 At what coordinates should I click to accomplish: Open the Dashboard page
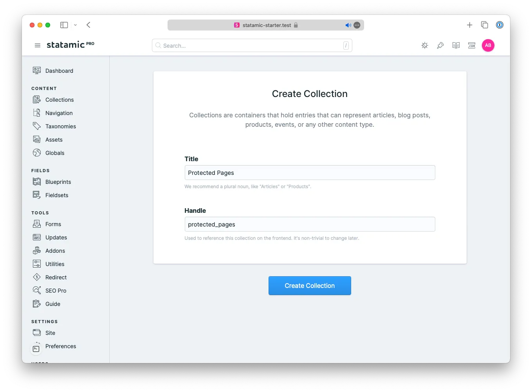59,71
